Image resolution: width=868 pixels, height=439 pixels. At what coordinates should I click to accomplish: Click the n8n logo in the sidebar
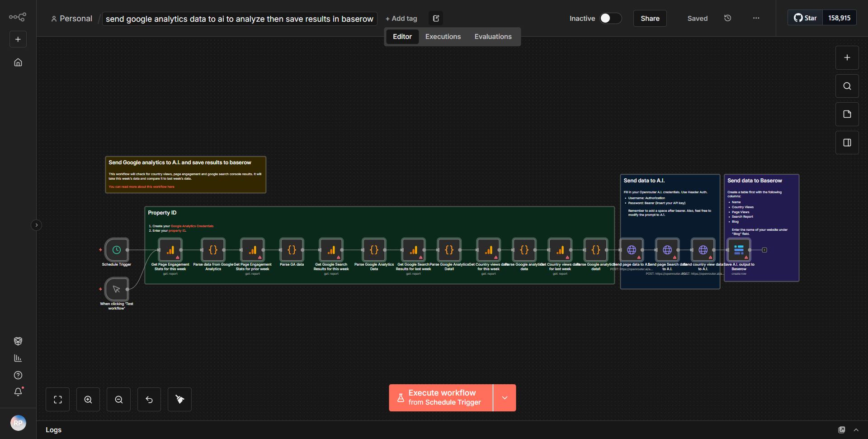(18, 17)
